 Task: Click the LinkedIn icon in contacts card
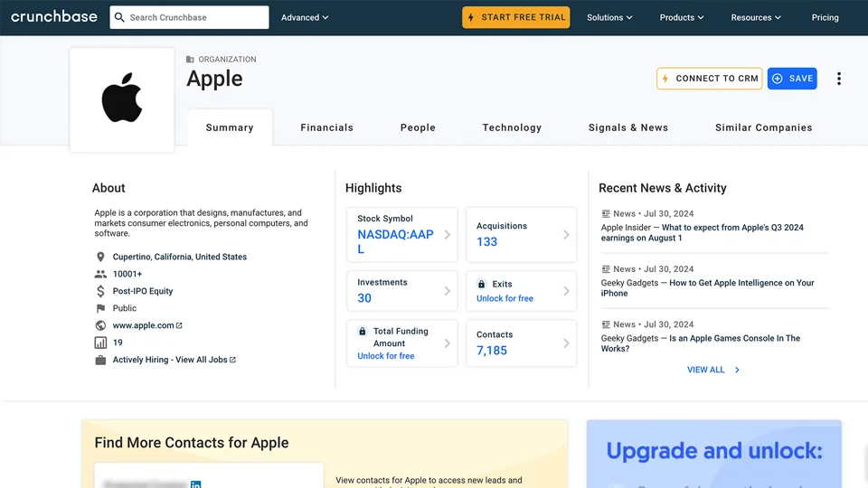click(x=196, y=484)
